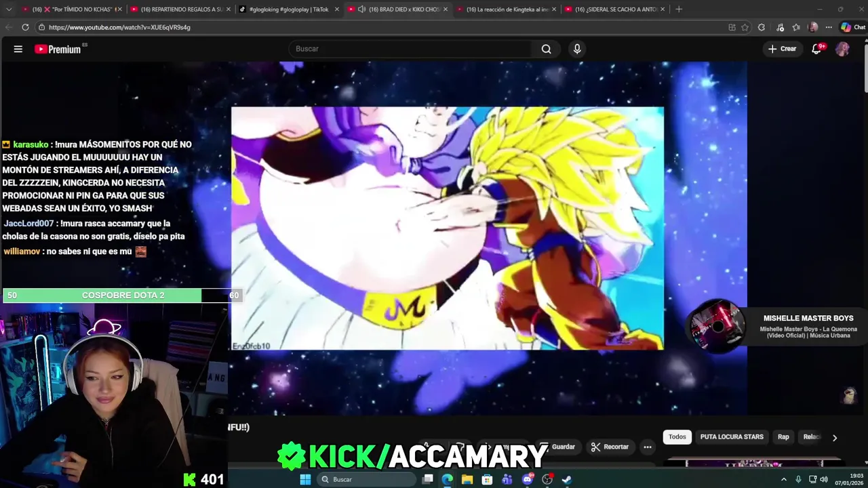Screen dimensions: 868x488
Task: Click chat username JaccLord007
Action: point(28,224)
